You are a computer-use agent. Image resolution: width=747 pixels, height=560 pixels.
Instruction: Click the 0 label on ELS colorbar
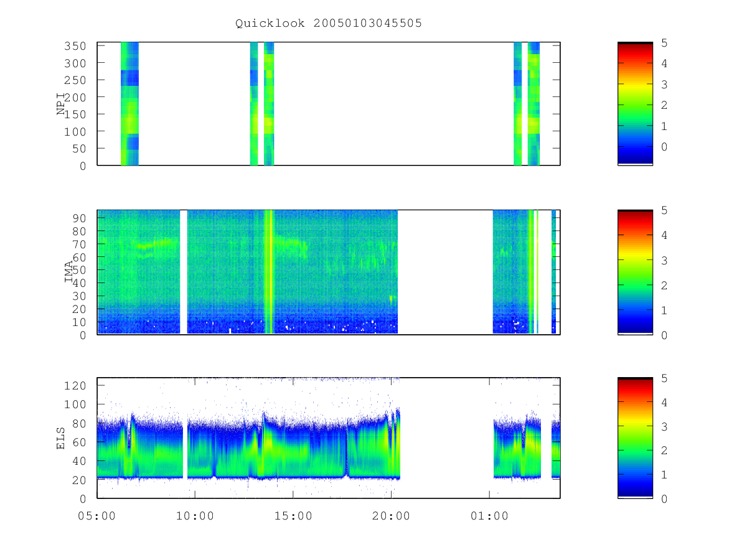click(x=664, y=499)
